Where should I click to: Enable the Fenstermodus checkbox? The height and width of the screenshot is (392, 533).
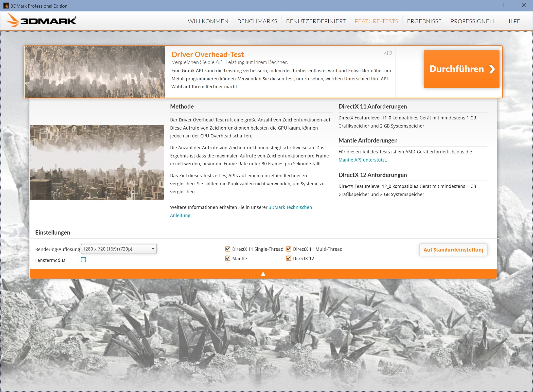click(83, 260)
